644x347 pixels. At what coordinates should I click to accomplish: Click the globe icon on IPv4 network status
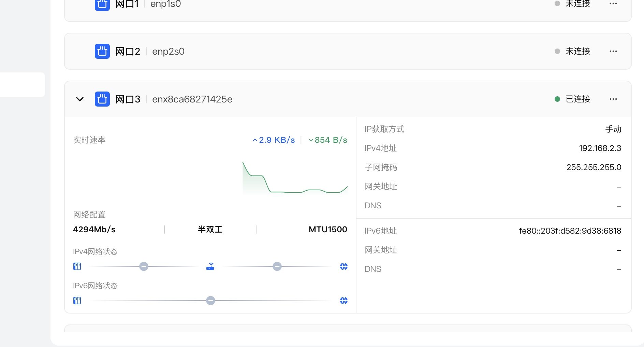(344, 266)
